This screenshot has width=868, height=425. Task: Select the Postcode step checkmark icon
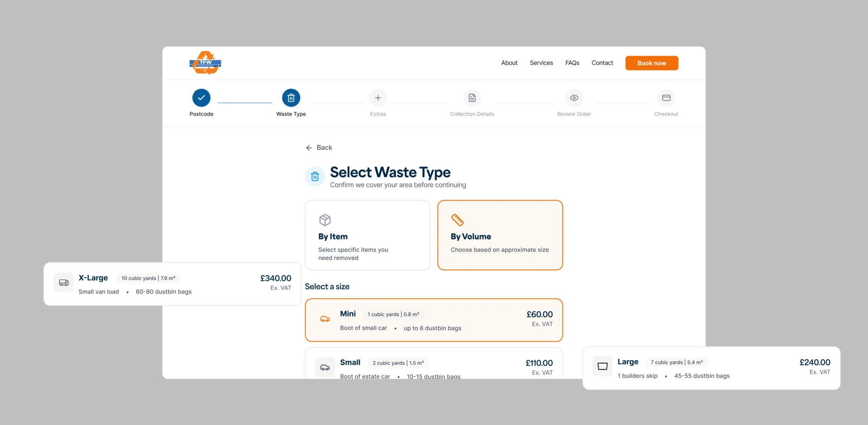pyautogui.click(x=201, y=98)
